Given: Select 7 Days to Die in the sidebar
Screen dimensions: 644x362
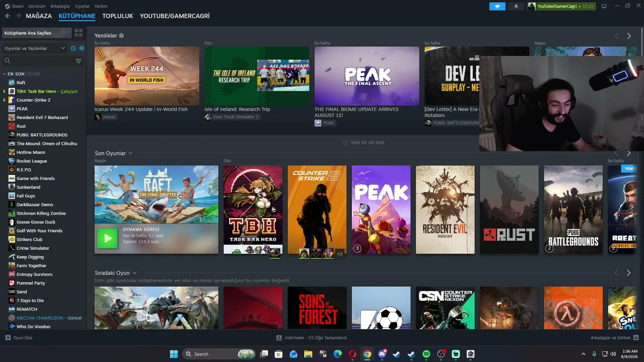Looking at the screenshot, I should pos(30,300).
